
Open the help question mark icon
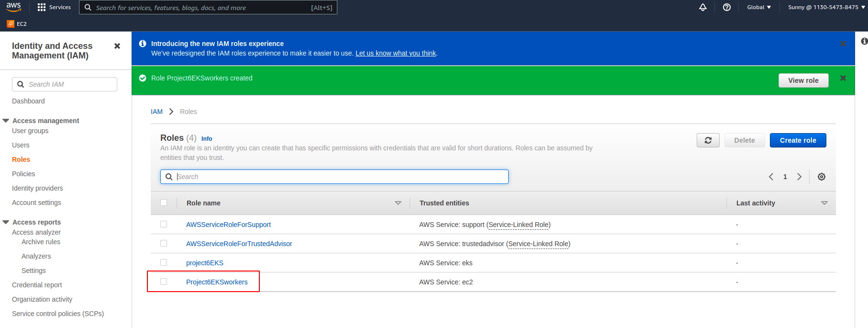click(x=727, y=7)
